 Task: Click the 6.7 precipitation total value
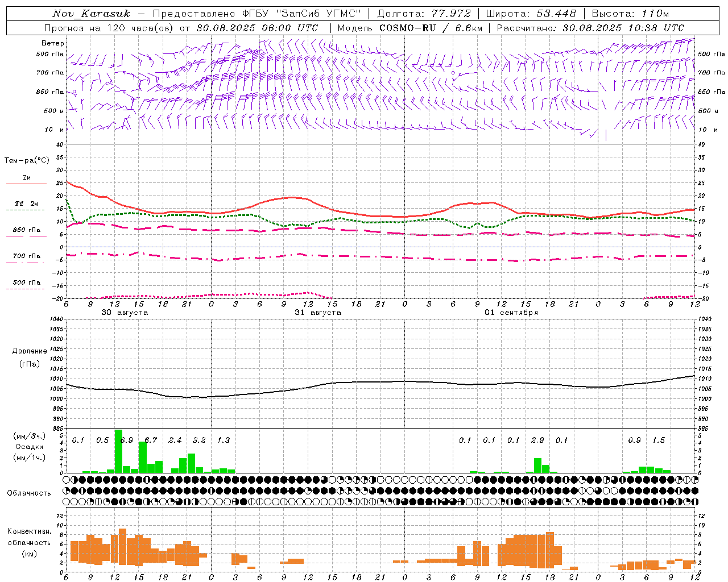pos(151,440)
